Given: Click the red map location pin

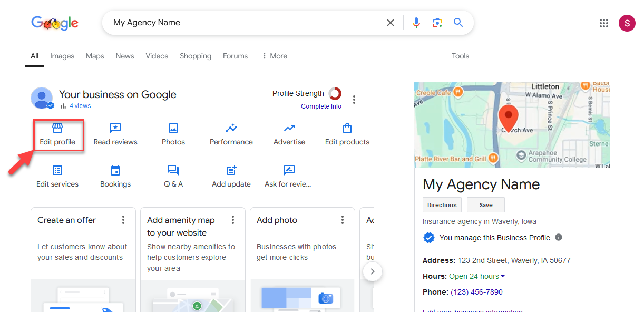Looking at the screenshot, I should [x=509, y=118].
